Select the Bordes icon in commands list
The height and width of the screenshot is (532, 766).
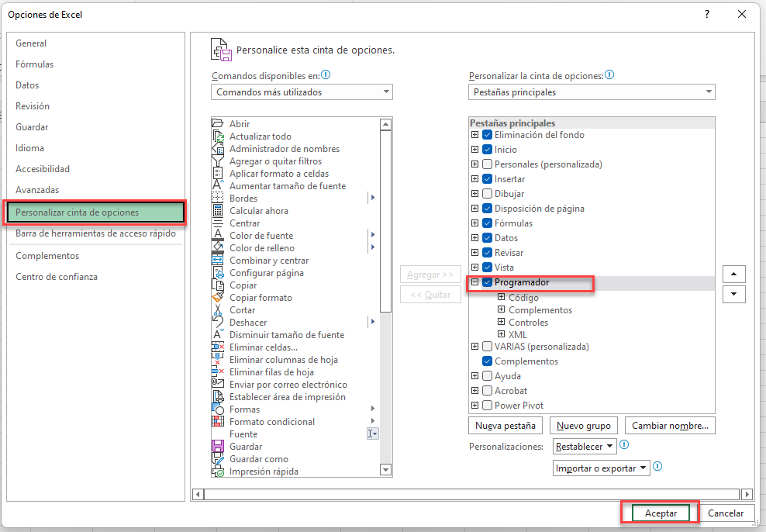pos(217,198)
